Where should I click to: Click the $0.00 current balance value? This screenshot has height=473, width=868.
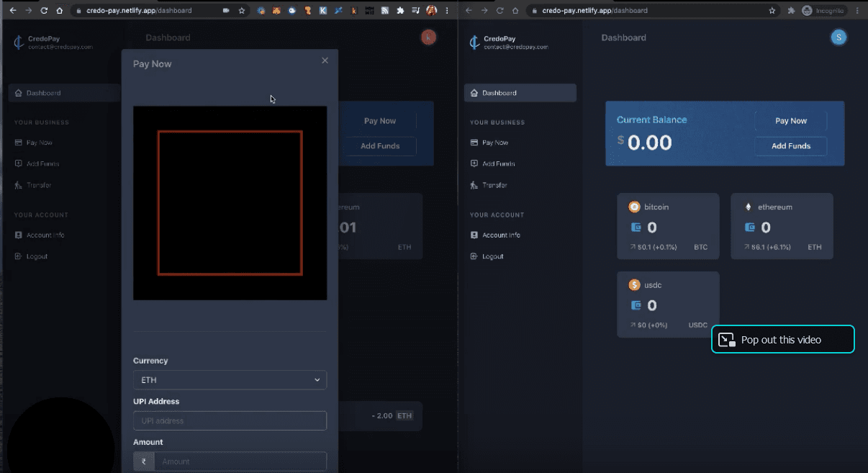point(644,142)
